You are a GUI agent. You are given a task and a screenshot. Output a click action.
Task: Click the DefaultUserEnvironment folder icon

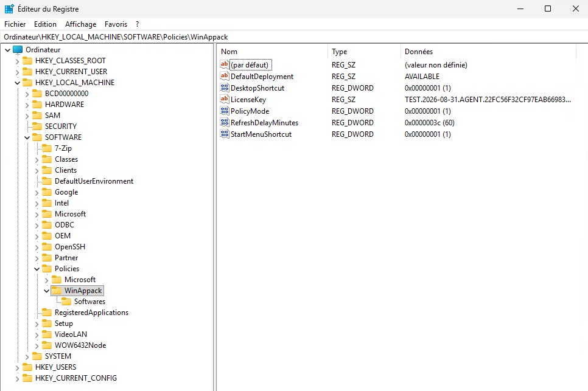[47, 181]
